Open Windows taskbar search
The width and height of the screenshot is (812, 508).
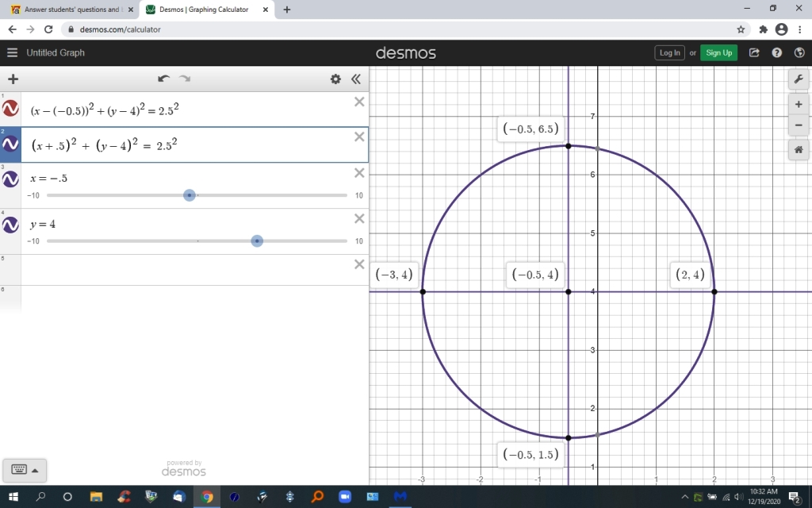(40, 497)
